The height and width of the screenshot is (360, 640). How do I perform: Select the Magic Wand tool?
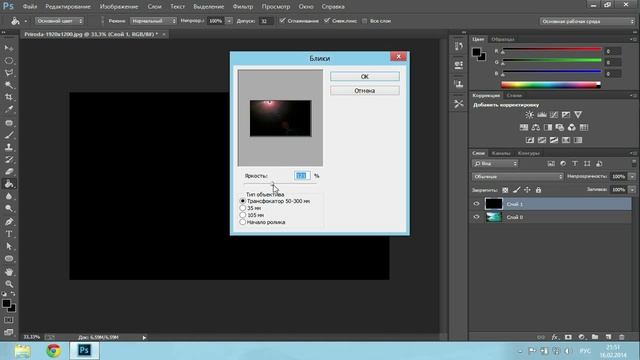click(x=9, y=85)
